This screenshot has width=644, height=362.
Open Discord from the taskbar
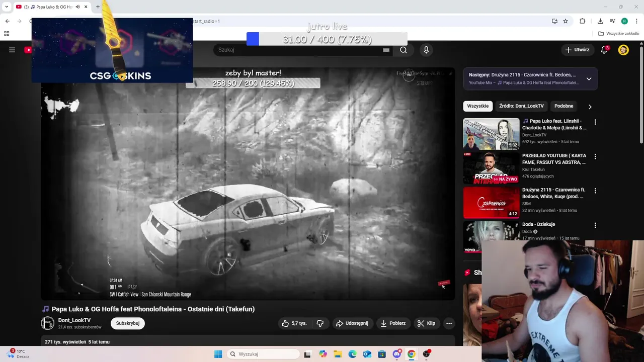[x=397, y=354]
